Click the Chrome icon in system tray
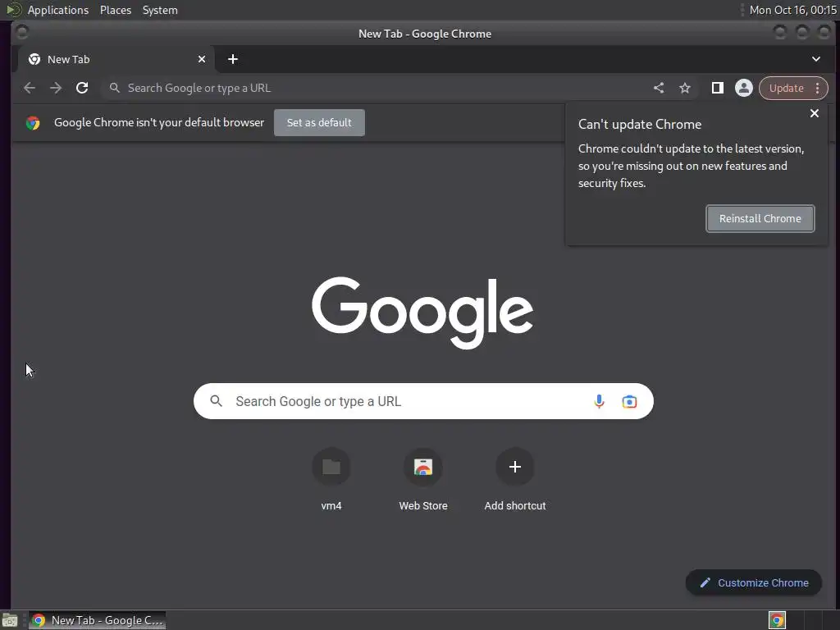The image size is (840, 630). pyautogui.click(x=778, y=620)
